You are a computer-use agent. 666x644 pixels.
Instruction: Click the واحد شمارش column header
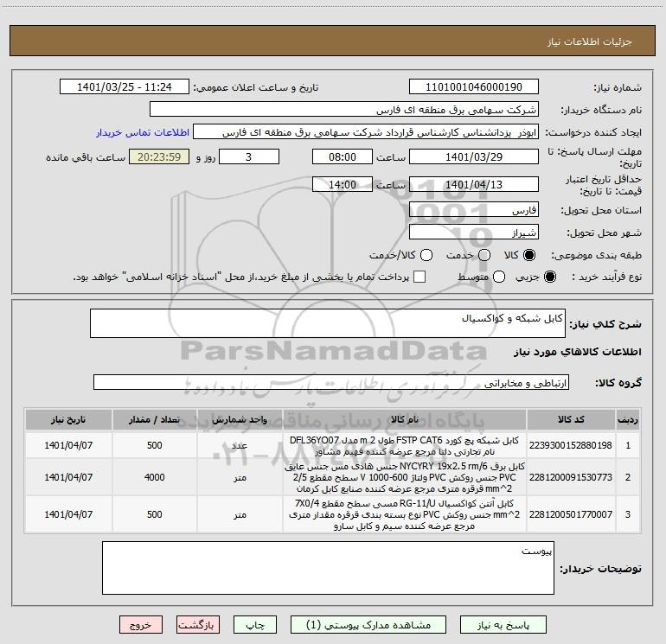240,420
